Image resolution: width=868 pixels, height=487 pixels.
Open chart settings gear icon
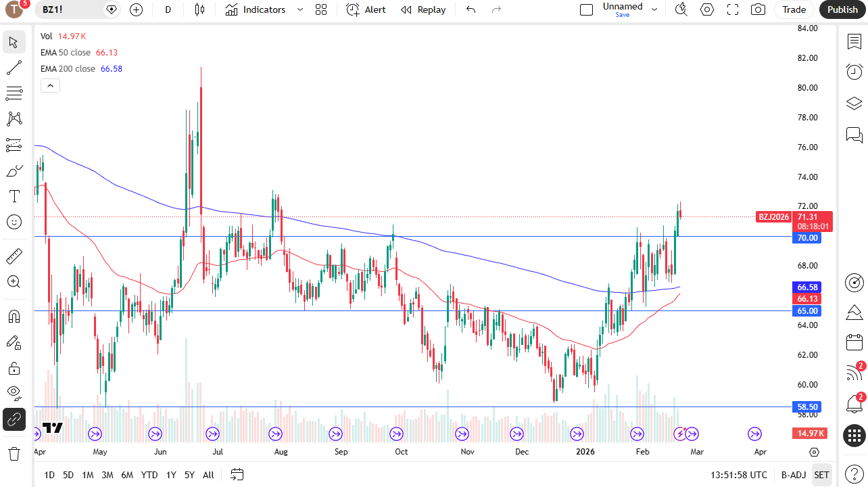[707, 9]
